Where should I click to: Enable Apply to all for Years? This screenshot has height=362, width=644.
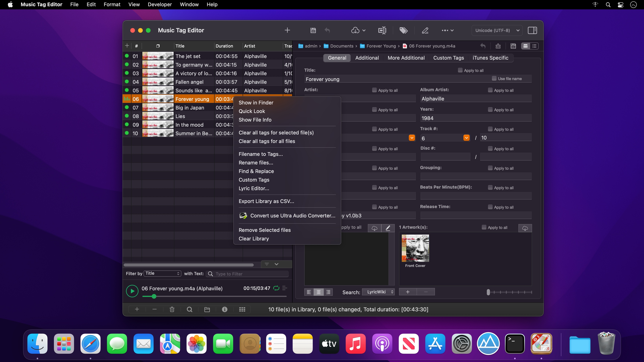[490, 109]
